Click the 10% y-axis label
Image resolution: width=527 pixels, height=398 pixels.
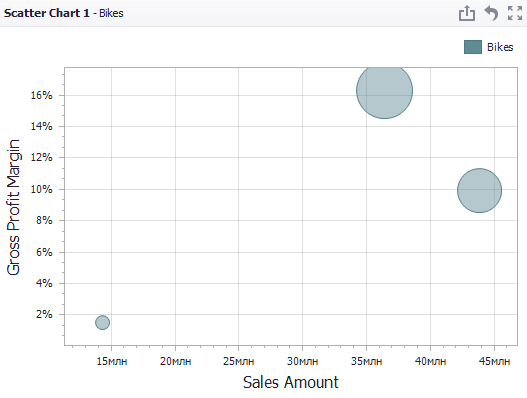(x=42, y=189)
